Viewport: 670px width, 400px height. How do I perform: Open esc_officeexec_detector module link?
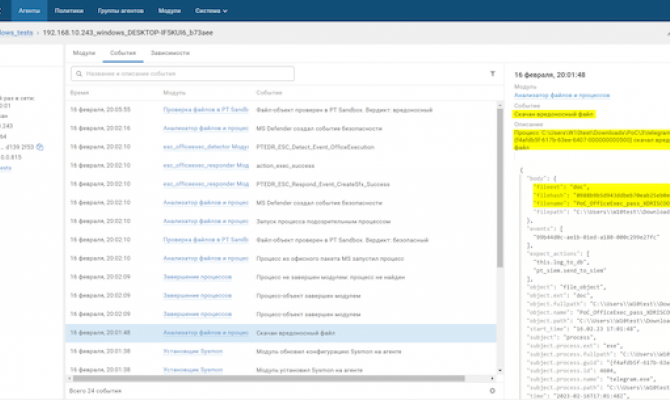(206, 147)
